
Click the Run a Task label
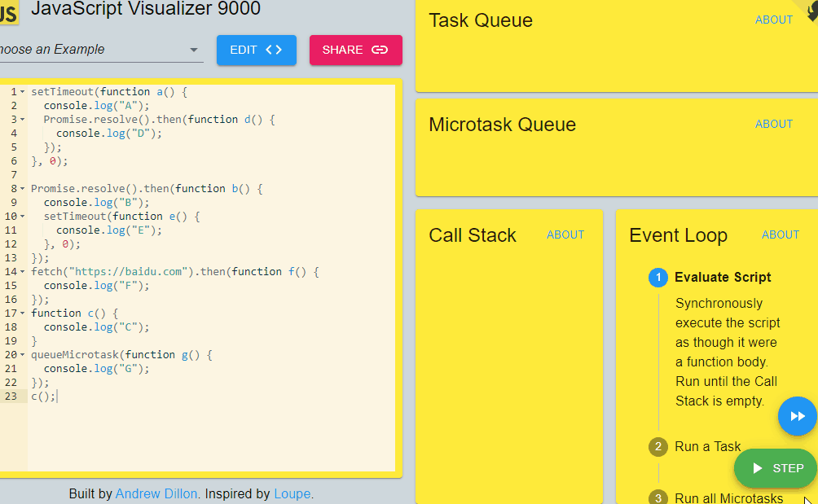pyautogui.click(x=707, y=447)
